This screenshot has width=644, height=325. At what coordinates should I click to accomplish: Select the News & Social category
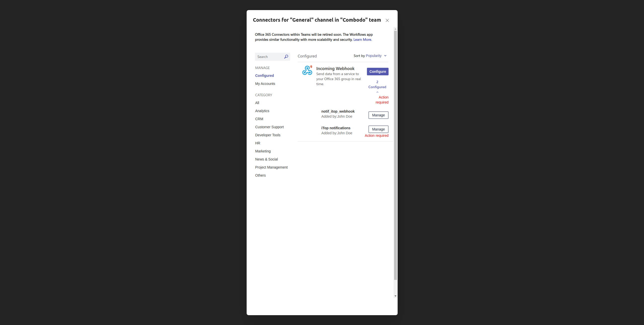point(266,159)
